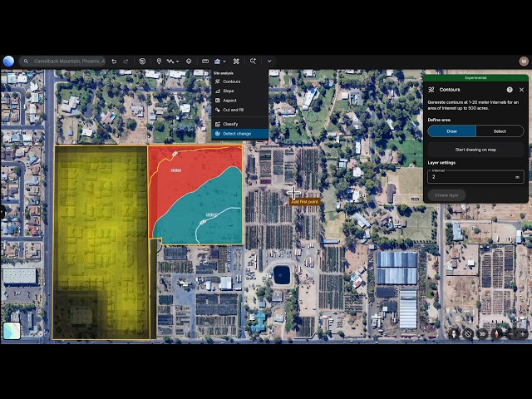This screenshot has width=532, height=399.
Task: Click the Create layer button
Action: coord(446,195)
